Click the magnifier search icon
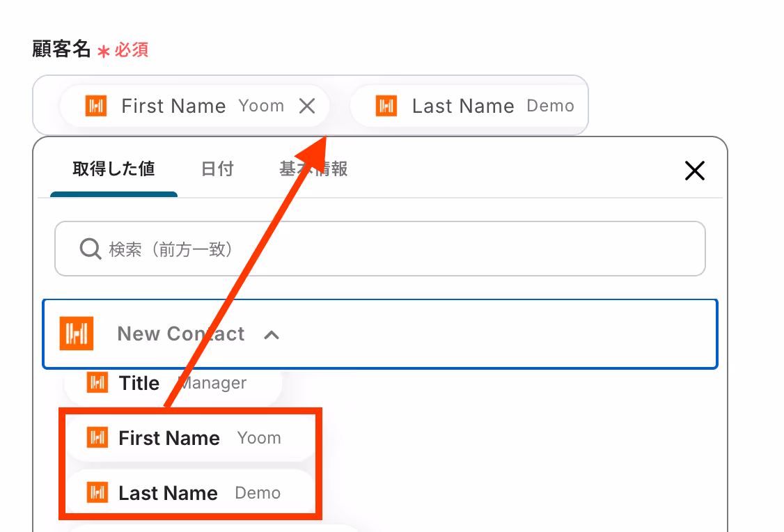 pos(91,249)
